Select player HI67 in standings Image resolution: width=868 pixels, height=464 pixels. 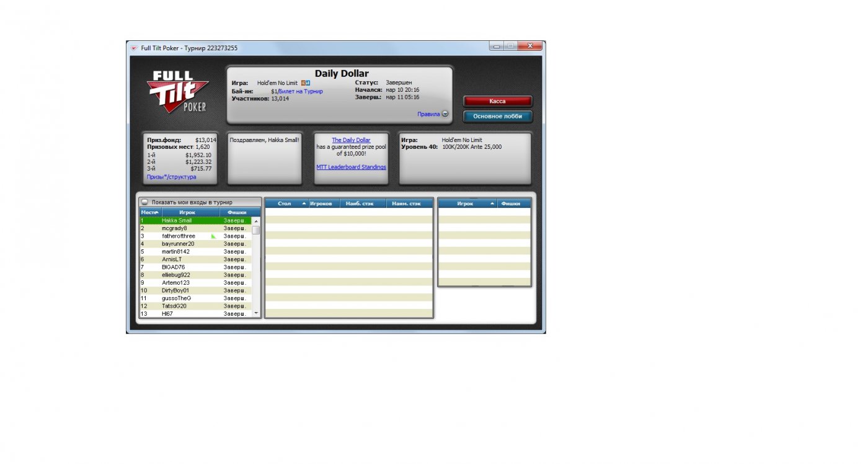tap(196, 313)
